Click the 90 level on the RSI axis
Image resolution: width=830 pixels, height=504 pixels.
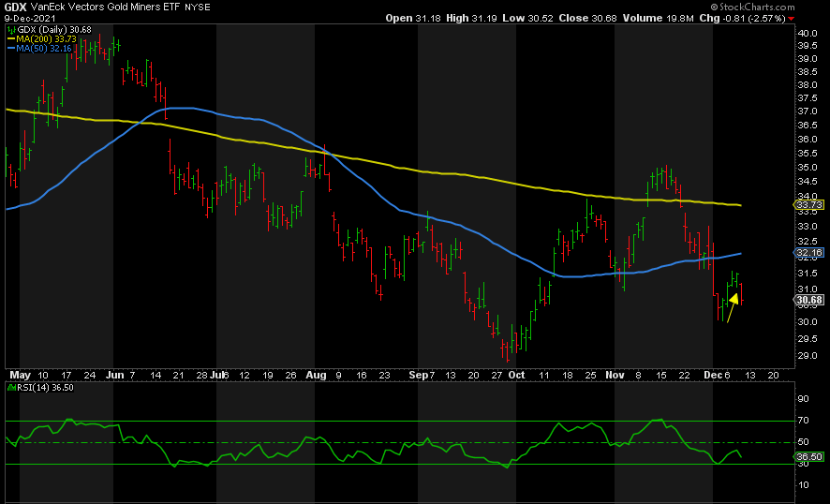pyautogui.click(x=803, y=399)
